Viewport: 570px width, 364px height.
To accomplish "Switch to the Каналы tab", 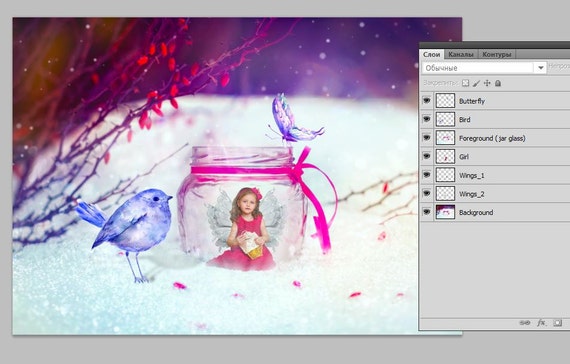I will coord(461,54).
